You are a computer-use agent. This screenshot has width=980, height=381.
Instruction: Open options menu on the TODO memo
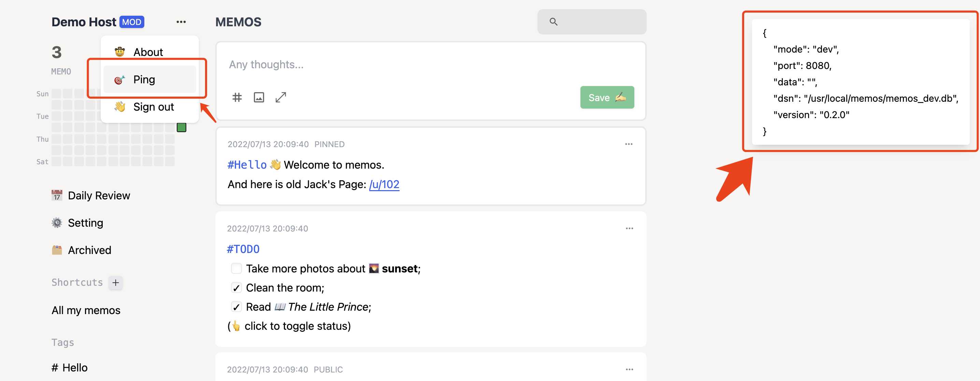click(629, 228)
